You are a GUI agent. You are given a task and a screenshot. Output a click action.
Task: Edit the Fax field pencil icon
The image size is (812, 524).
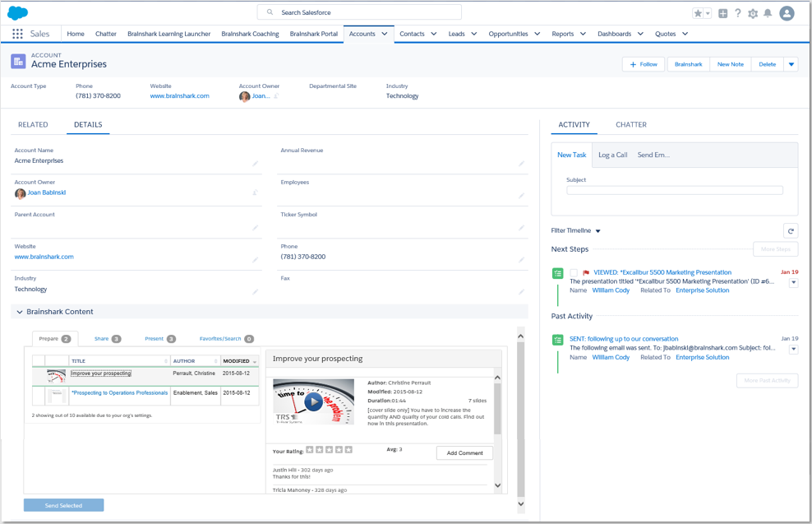click(522, 292)
